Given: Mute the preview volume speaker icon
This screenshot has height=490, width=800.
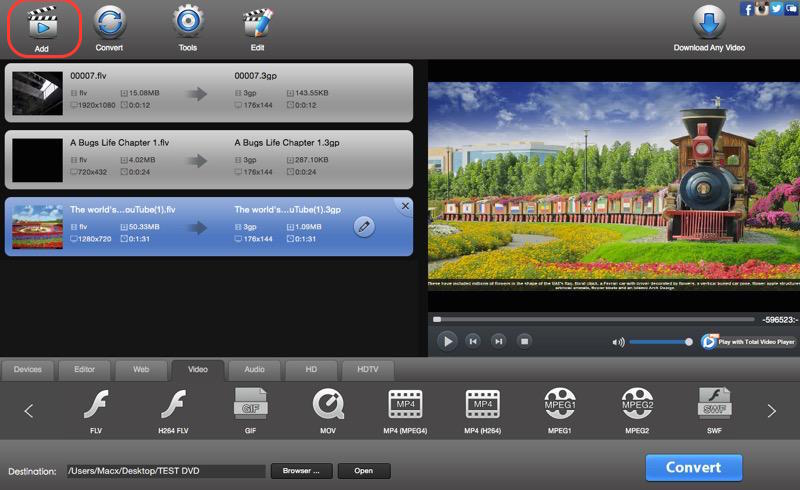Looking at the screenshot, I should tap(618, 342).
